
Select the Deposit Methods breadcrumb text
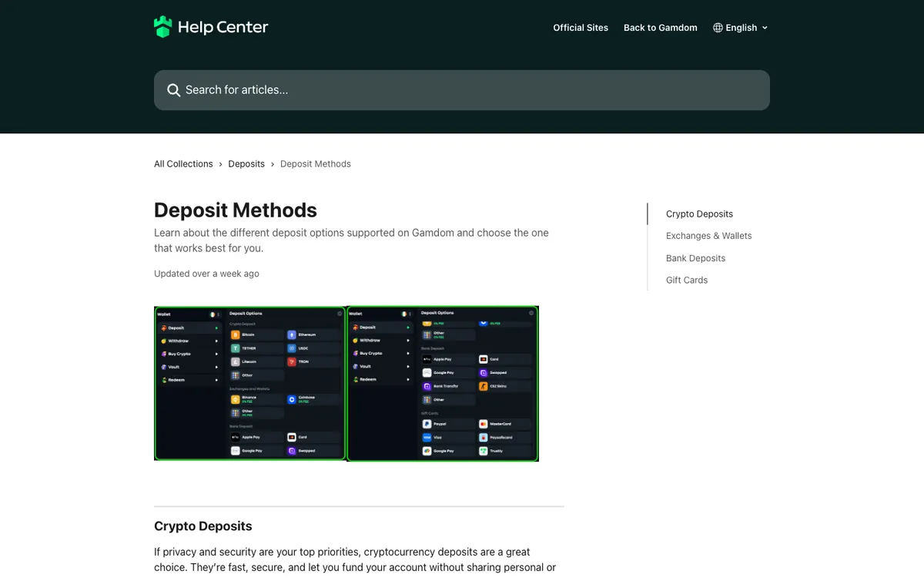(x=316, y=164)
